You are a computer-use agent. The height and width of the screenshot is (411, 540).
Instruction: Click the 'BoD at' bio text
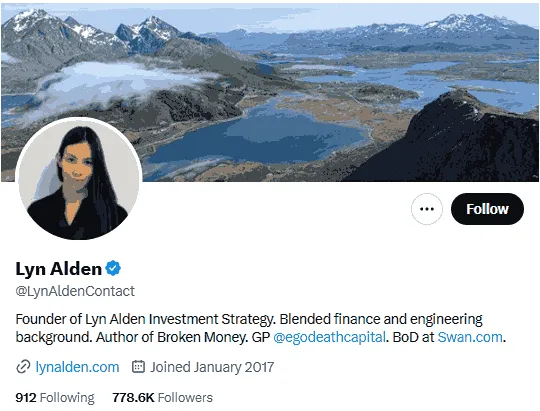[x=413, y=337]
